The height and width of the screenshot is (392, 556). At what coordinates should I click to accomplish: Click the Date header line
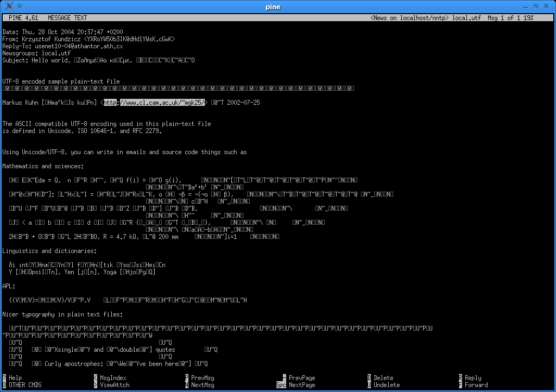click(x=63, y=32)
